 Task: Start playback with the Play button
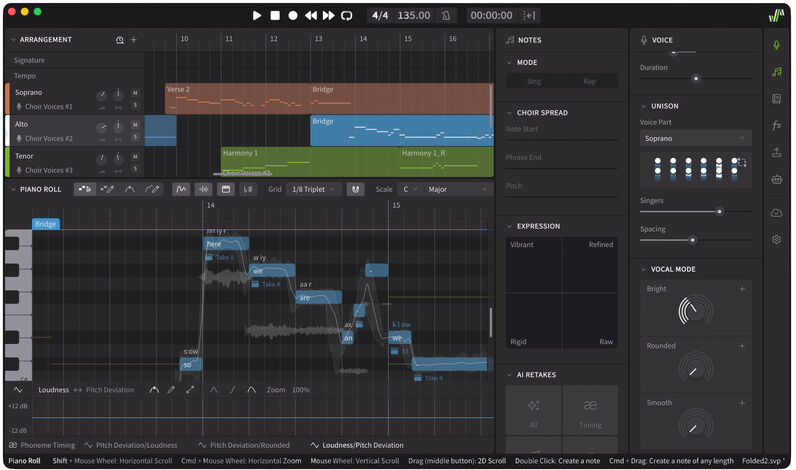pyautogui.click(x=257, y=16)
